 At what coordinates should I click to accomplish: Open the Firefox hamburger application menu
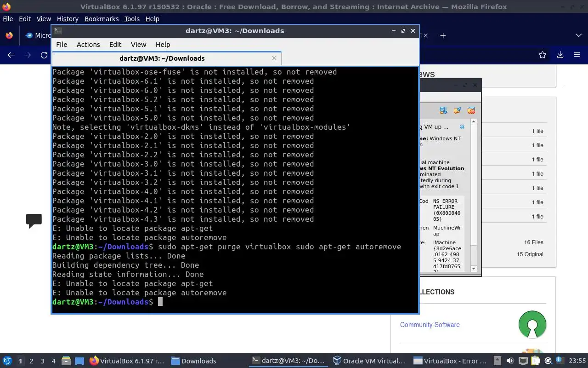point(577,55)
